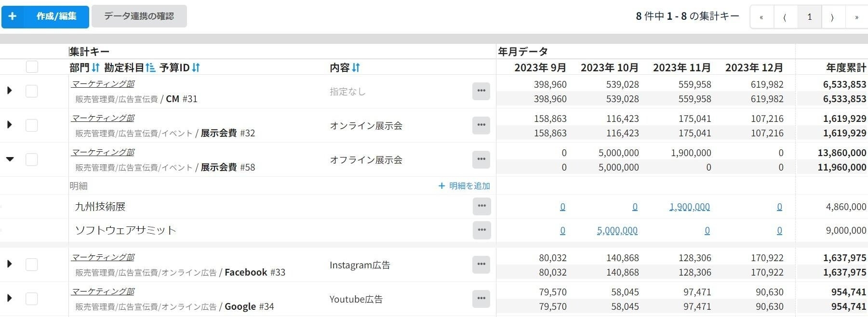Select page 1 in pagination

pos(809,17)
